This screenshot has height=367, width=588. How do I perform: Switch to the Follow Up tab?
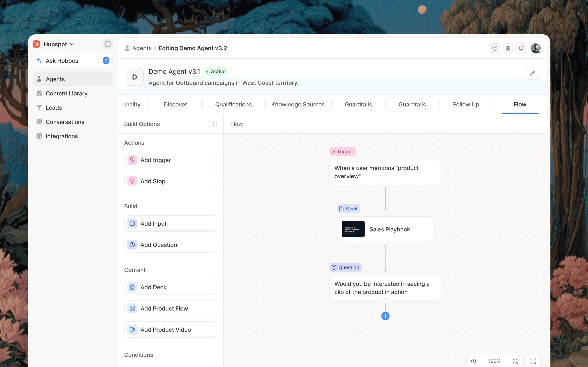point(466,104)
